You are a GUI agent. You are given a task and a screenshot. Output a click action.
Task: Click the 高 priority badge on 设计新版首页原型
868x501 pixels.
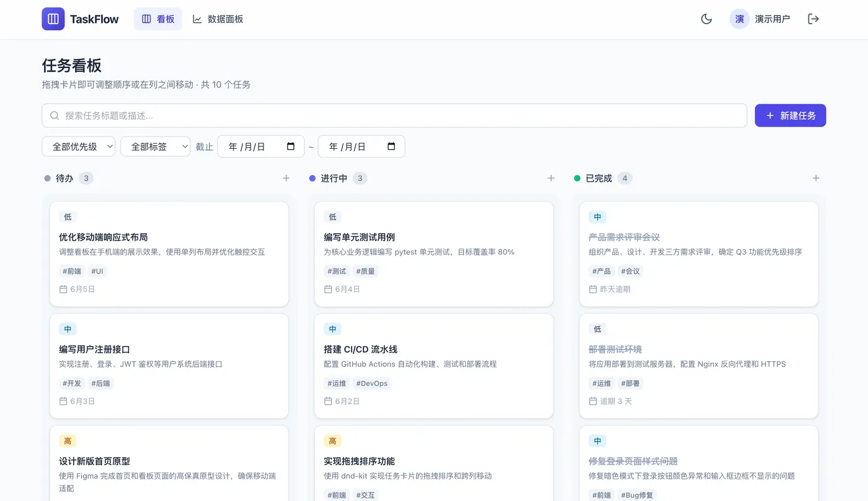pyautogui.click(x=68, y=441)
